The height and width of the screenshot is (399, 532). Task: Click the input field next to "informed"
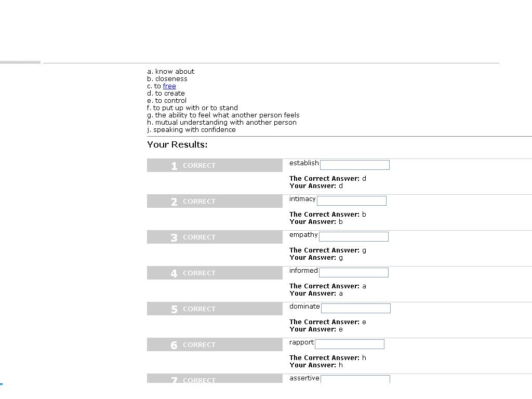(x=353, y=272)
